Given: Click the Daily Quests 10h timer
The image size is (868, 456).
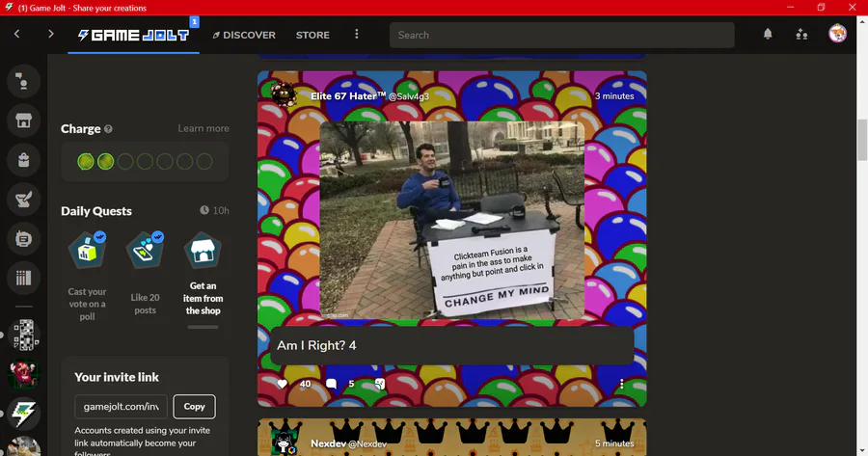Looking at the screenshot, I should (214, 210).
